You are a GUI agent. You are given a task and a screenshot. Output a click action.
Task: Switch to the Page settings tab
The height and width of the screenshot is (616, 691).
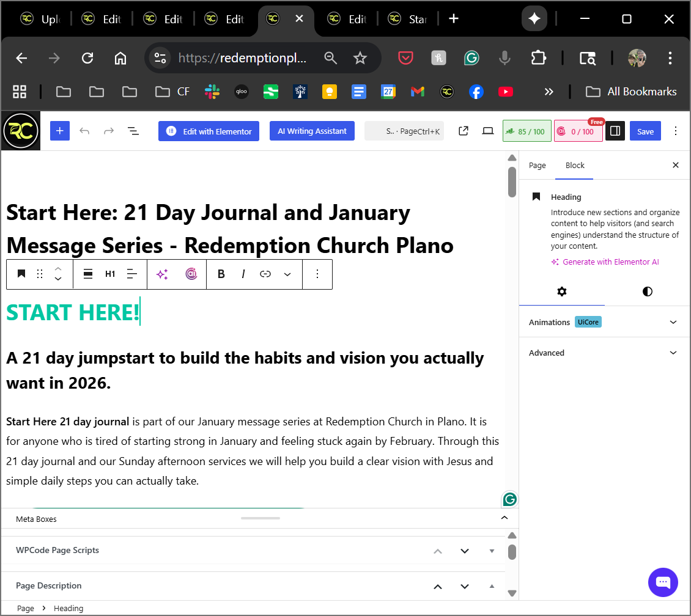click(537, 165)
